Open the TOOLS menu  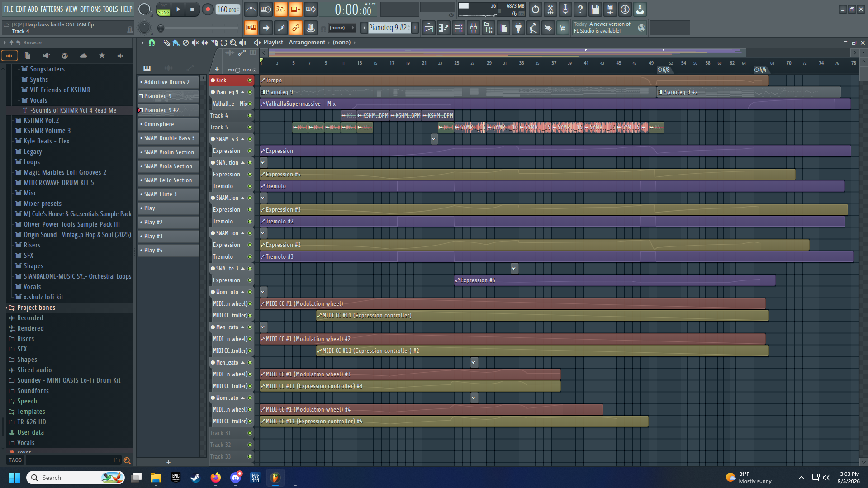point(110,9)
